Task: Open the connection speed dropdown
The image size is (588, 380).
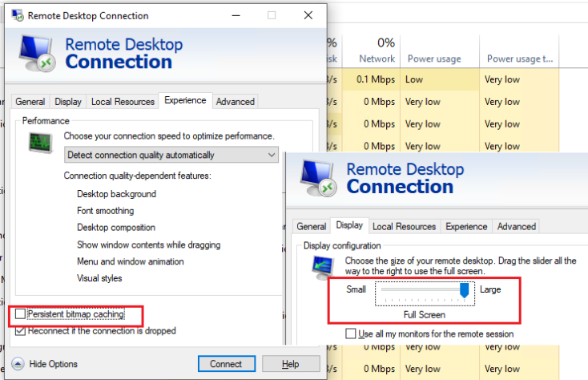Action: pos(171,155)
